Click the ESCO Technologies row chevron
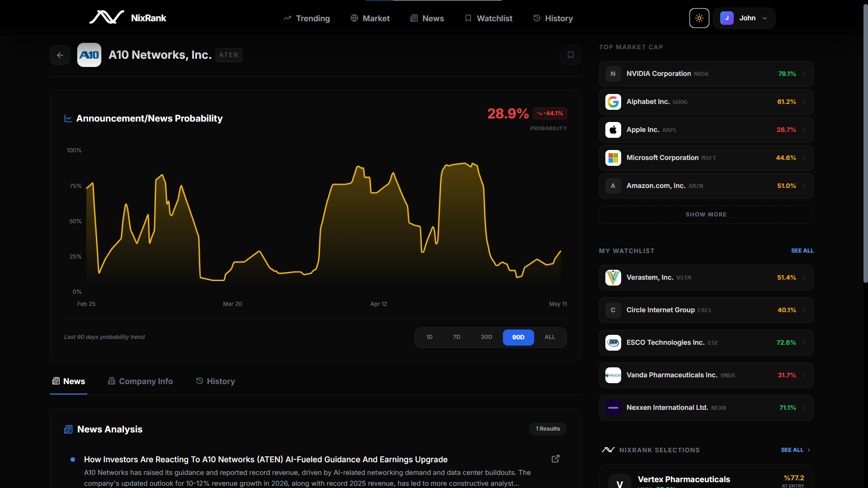Screen dimensions: 868x488 click(804, 343)
